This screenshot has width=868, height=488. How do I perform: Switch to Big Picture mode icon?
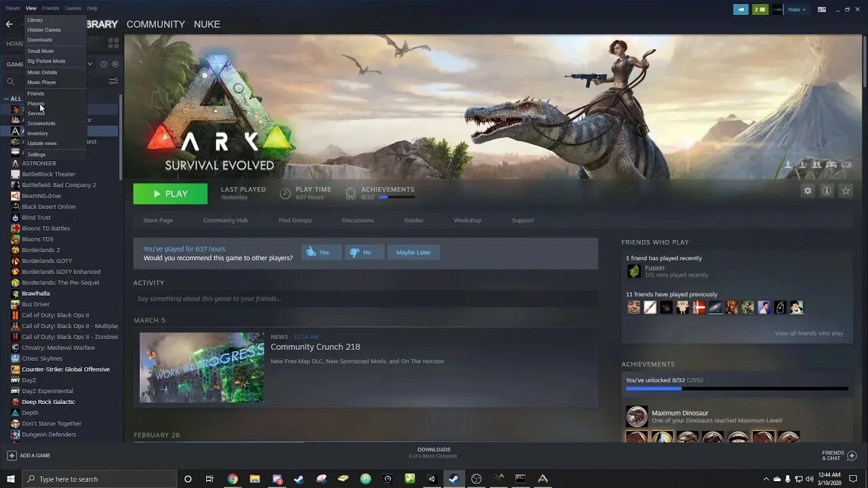(822, 9)
